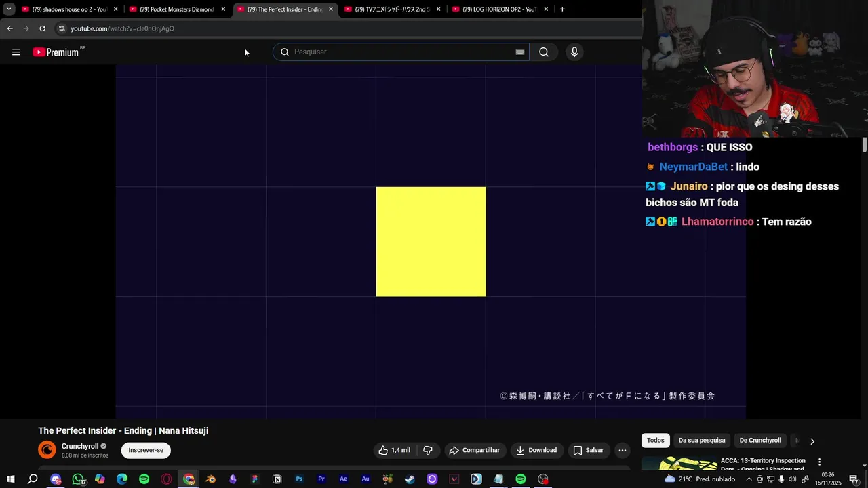Click the ACCA video thumbnail

(x=679, y=464)
